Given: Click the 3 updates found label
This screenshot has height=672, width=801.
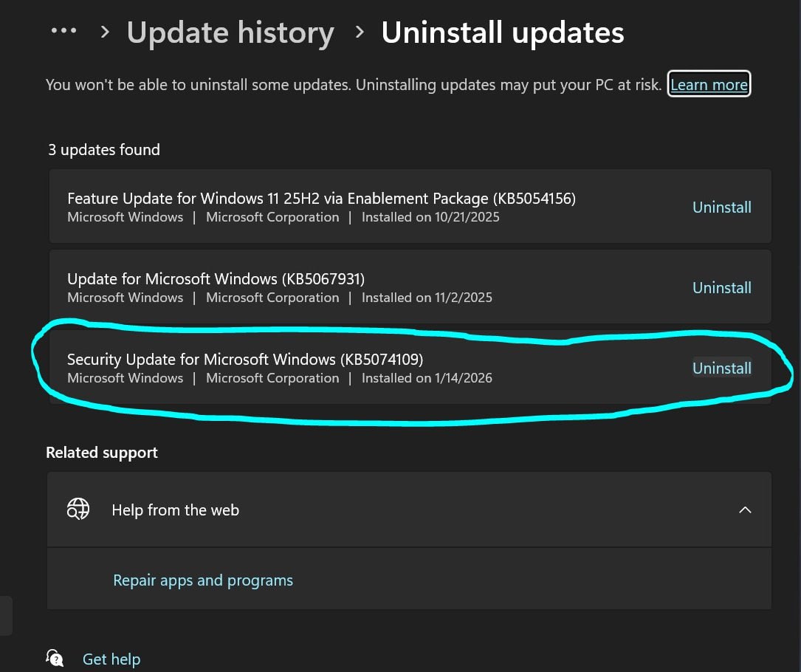Looking at the screenshot, I should [x=103, y=149].
